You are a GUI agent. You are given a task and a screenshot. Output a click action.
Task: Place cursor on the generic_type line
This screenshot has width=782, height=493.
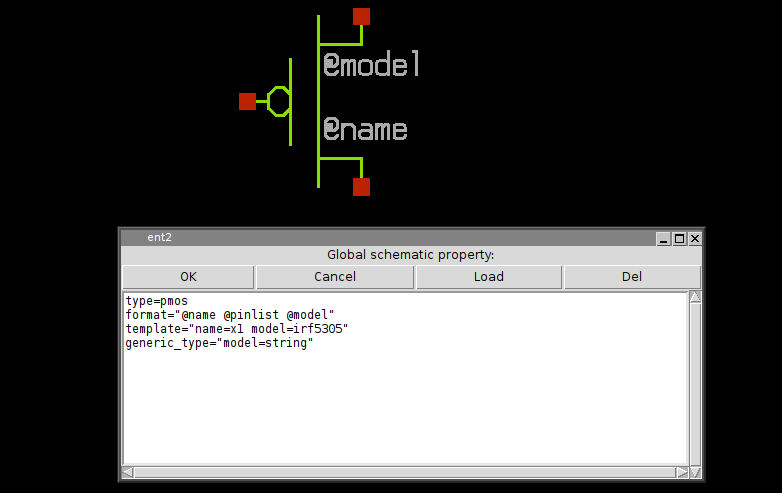(219, 343)
